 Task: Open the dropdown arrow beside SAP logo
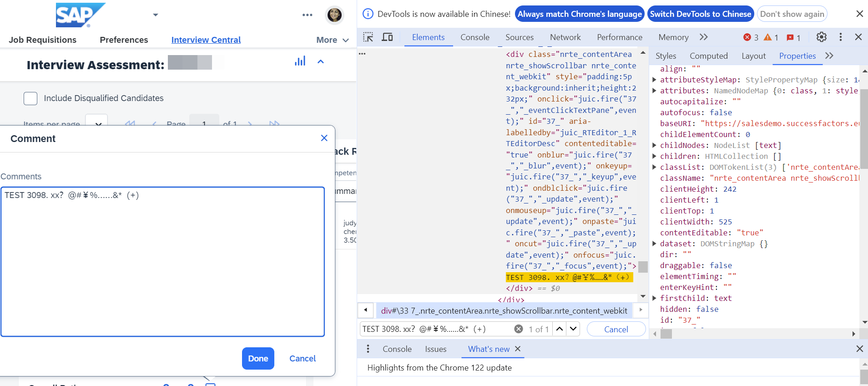coord(156,15)
